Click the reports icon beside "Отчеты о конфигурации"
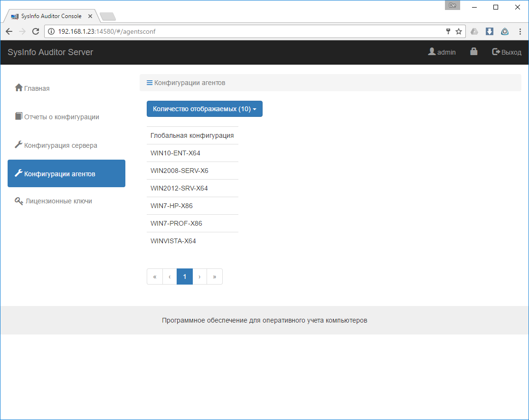529x420 pixels. 19,116
